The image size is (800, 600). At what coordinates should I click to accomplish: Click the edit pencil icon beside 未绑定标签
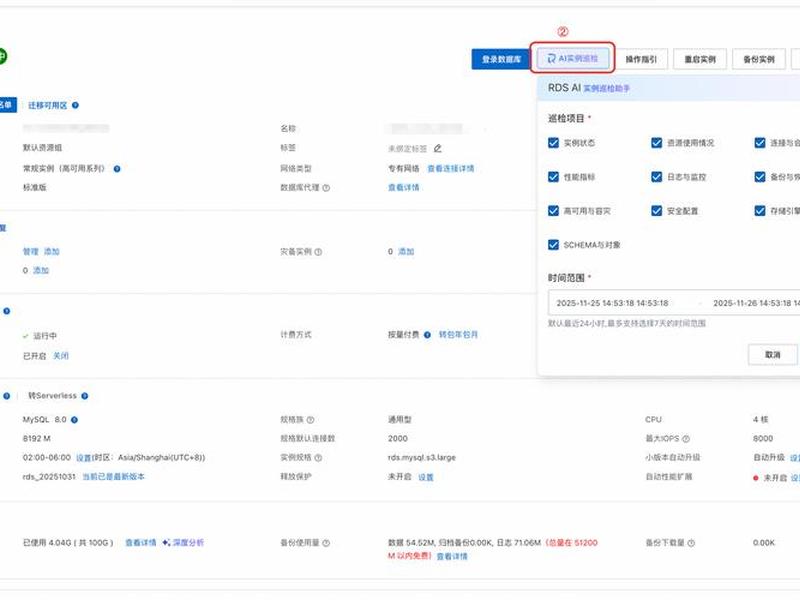[x=437, y=148]
